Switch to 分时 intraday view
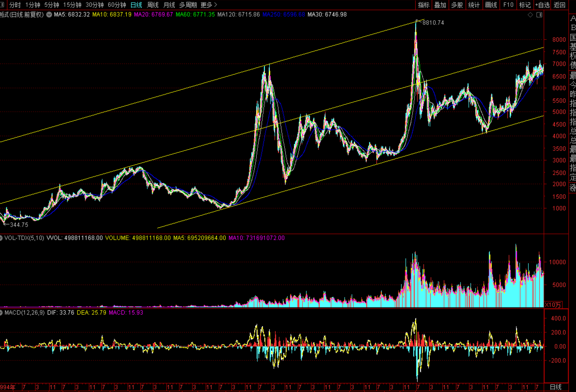The width and height of the screenshot is (576, 392). [x=15, y=5]
